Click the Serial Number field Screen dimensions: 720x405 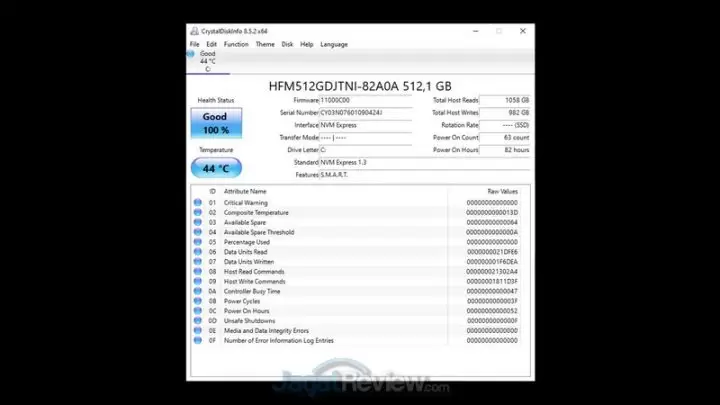(x=365, y=113)
